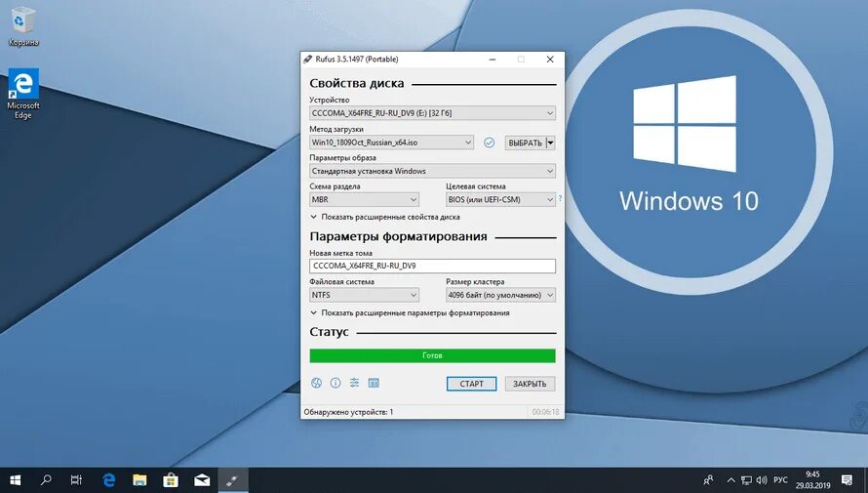Click the СТАРТ button
The height and width of the screenshot is (493, 868).
472,384
